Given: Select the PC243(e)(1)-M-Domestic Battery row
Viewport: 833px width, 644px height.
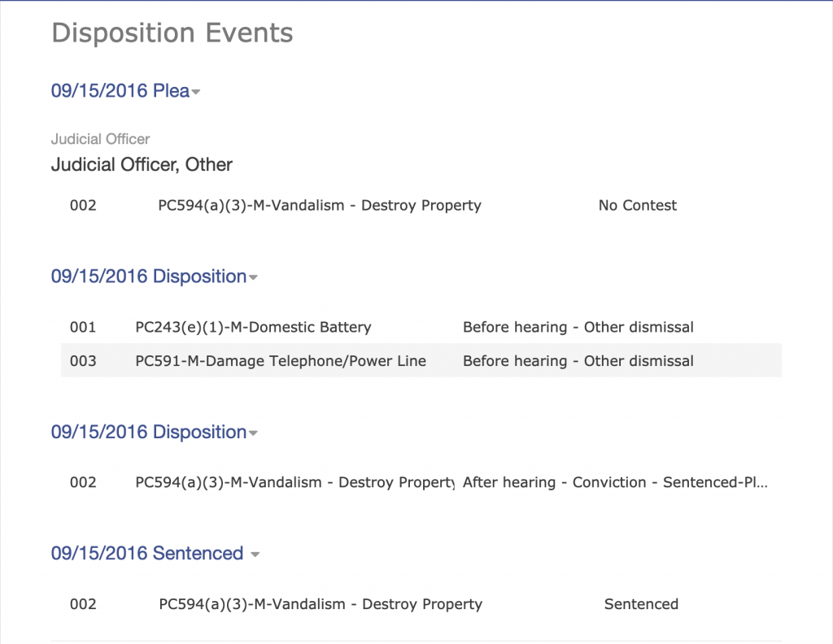Looking at the screenshot, I should 421,327.
